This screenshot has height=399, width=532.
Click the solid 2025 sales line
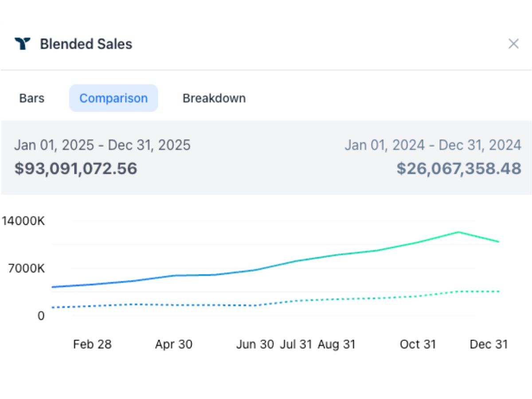pos(275,266)
